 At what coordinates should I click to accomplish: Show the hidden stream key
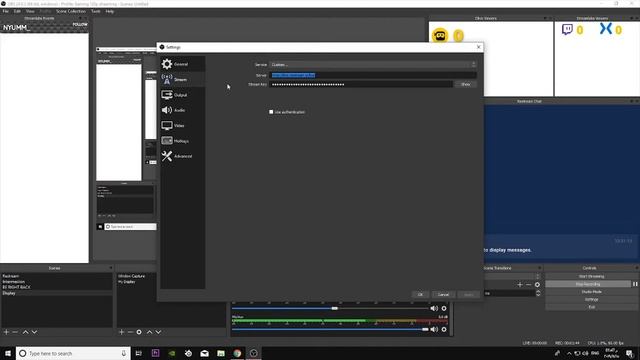466,84
